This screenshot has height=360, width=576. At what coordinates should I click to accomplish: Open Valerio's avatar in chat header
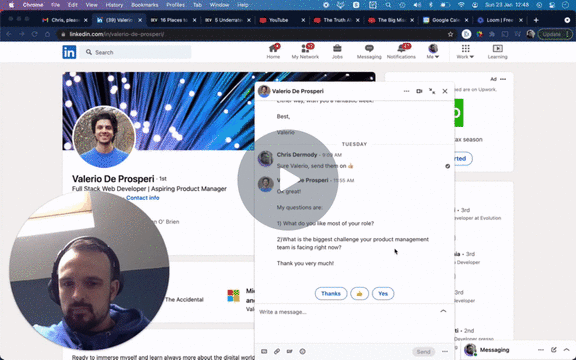click(x=264, y=91)
